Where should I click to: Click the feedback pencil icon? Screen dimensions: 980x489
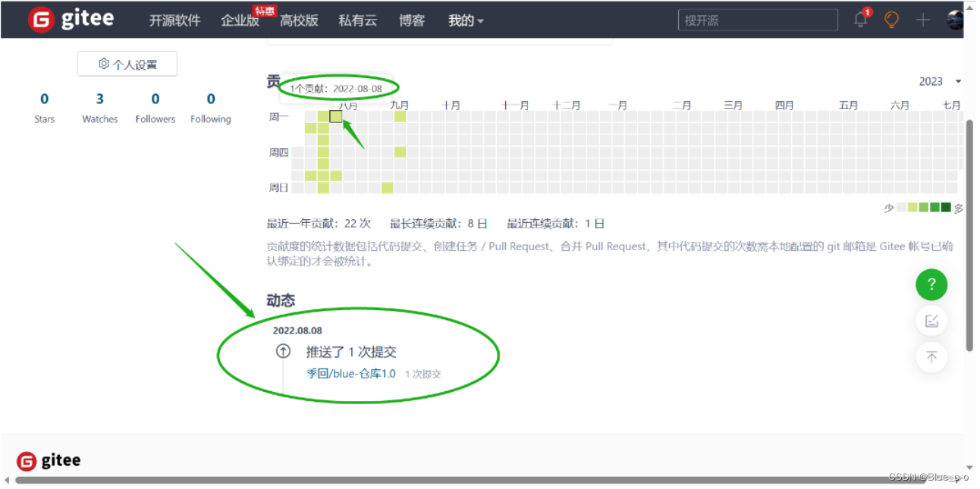(931, 321)
